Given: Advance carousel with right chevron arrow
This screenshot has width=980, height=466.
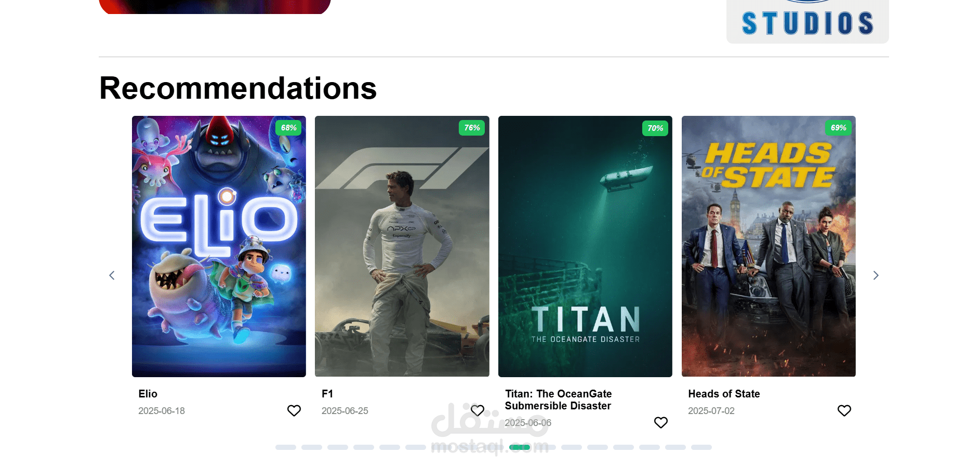Looking at the screenshot, I should [x=876, y=275].
